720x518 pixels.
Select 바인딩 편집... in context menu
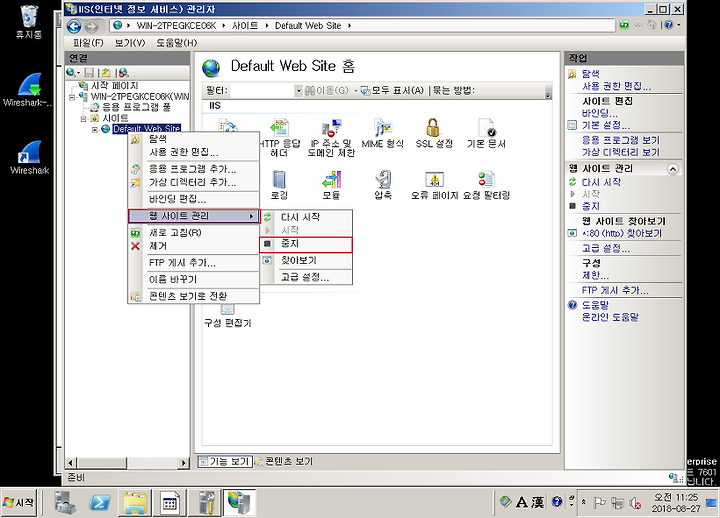[194, 199]
